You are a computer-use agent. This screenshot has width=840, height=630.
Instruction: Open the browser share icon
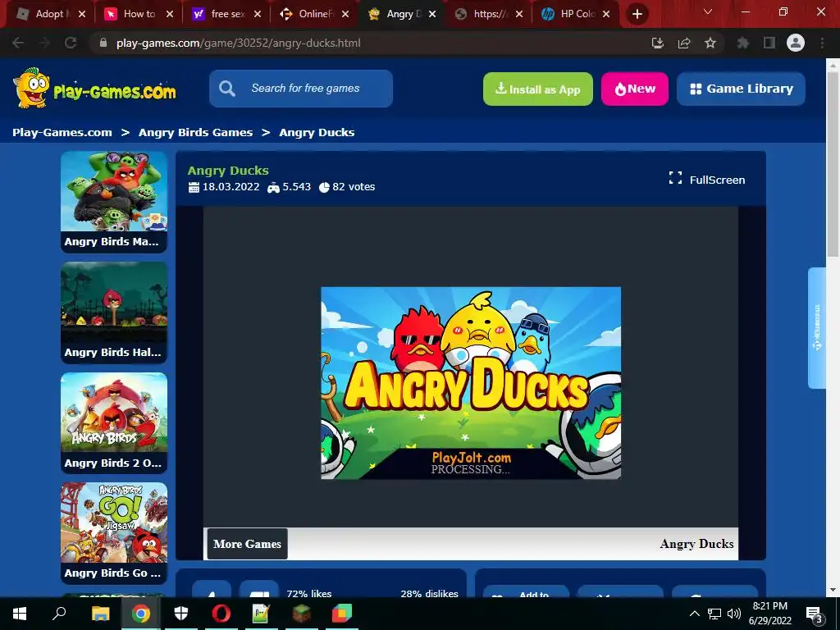click(684, 43)
